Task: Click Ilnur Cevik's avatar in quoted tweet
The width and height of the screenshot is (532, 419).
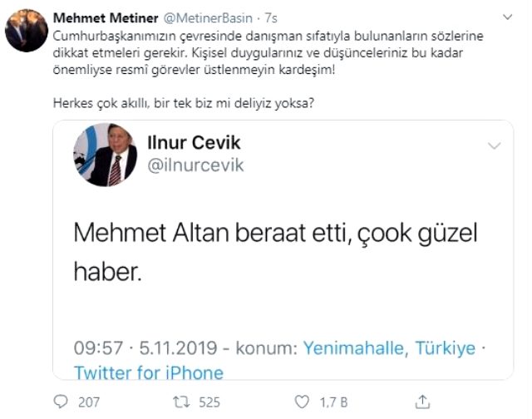Action: point(105,155)
